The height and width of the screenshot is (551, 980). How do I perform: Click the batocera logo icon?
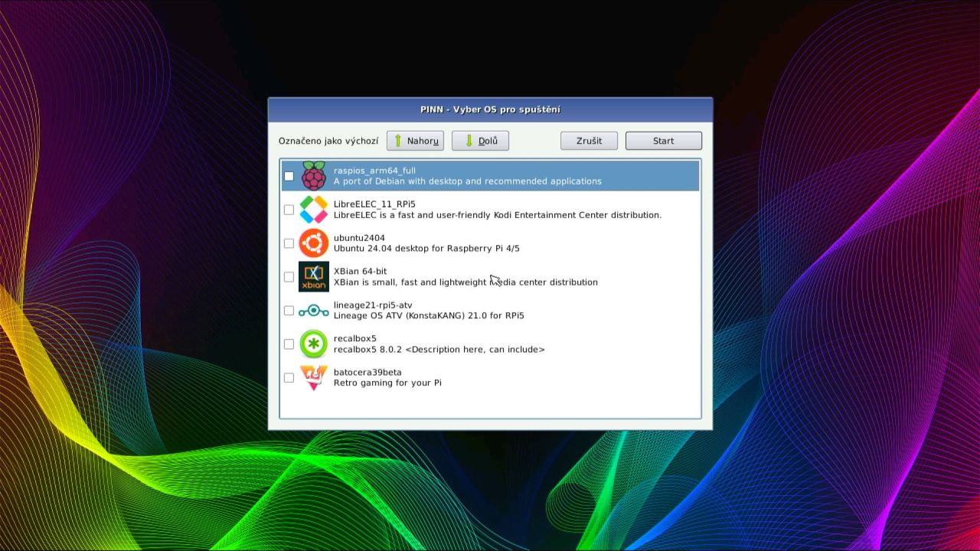pyautogui.click(x=313, y=378)
